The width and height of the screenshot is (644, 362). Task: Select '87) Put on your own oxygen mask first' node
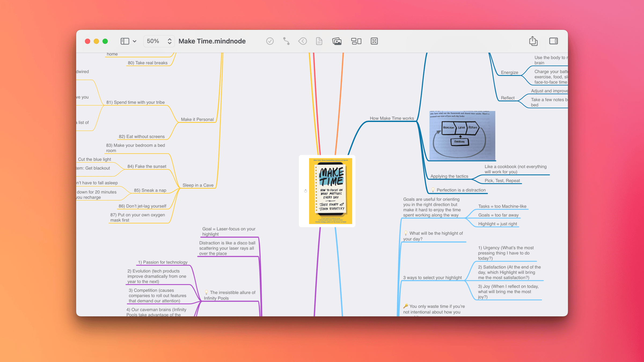point(138,217)
